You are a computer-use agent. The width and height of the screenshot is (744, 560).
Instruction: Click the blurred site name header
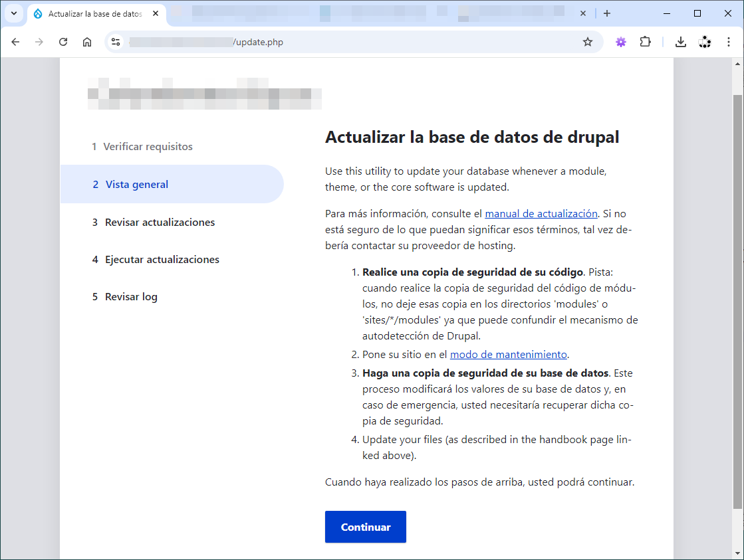click(x=205, y=94)
